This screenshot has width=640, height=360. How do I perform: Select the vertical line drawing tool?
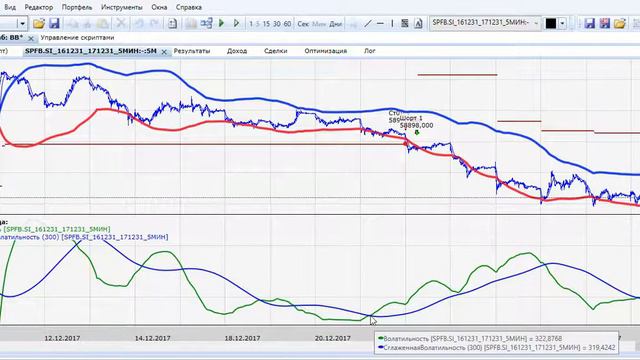392,23
